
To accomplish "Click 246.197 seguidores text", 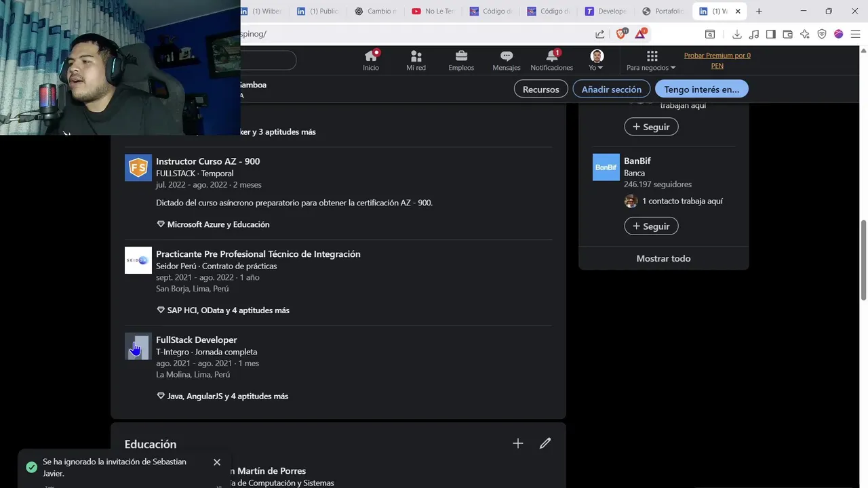I will point(658,184).
